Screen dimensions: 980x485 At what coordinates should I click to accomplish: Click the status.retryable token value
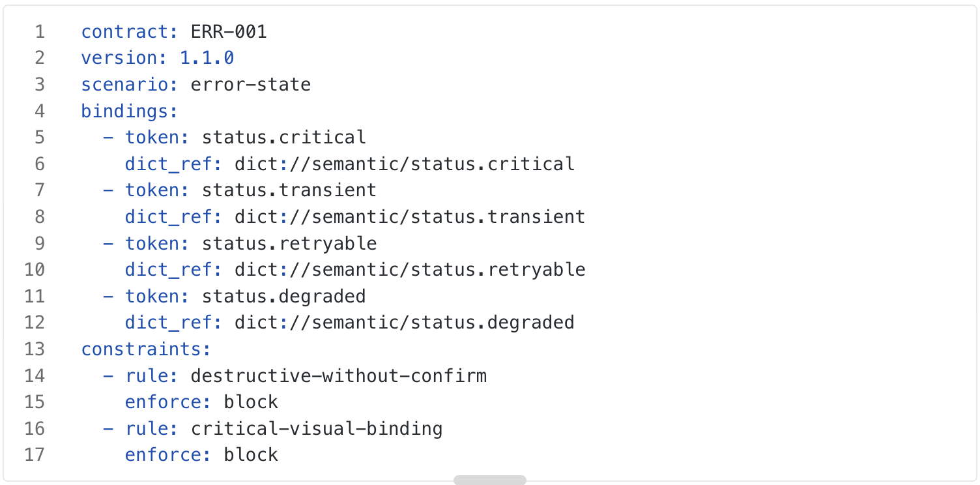289,243
